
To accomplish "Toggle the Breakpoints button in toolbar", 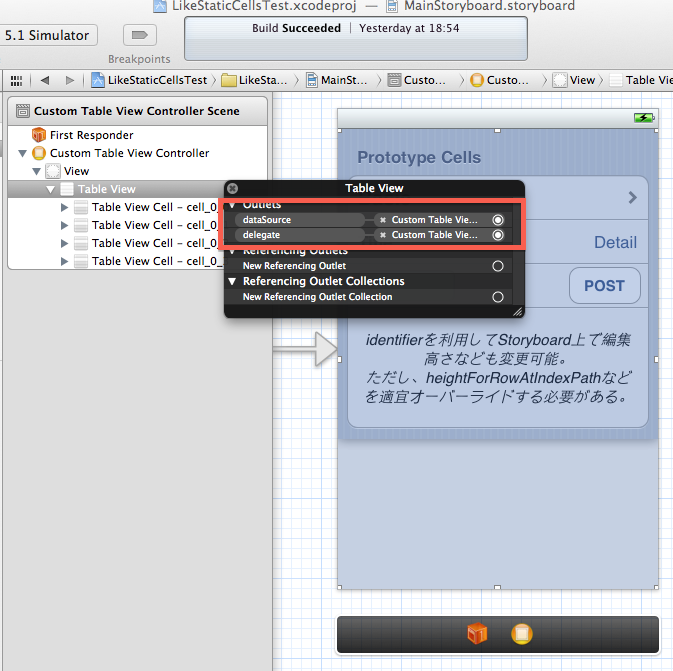I will click(139, 35).
